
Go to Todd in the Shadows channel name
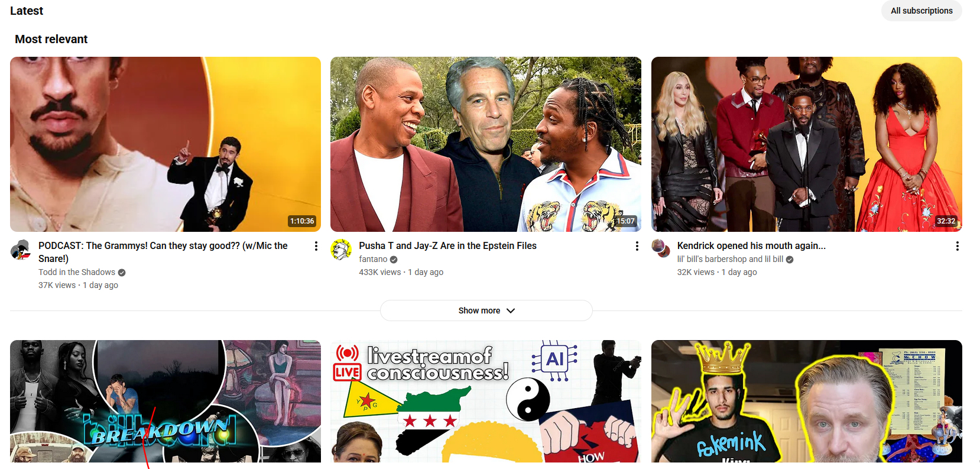pyautogui.click(x=77, y=272)
